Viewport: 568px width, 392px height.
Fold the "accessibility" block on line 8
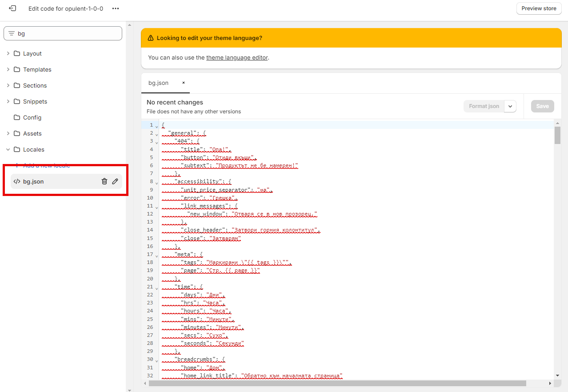pos(156,183)
